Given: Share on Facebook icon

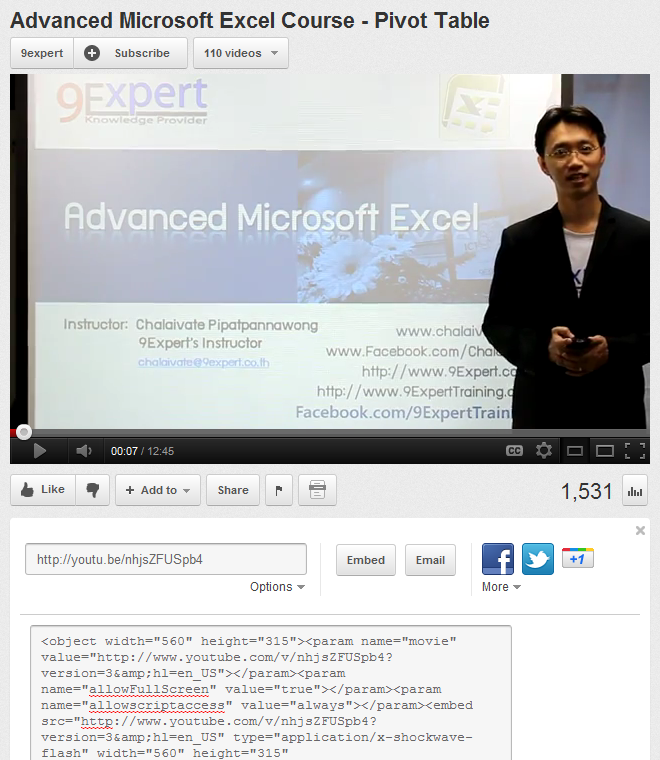Looking at the screenshot, I should point(498,559).
